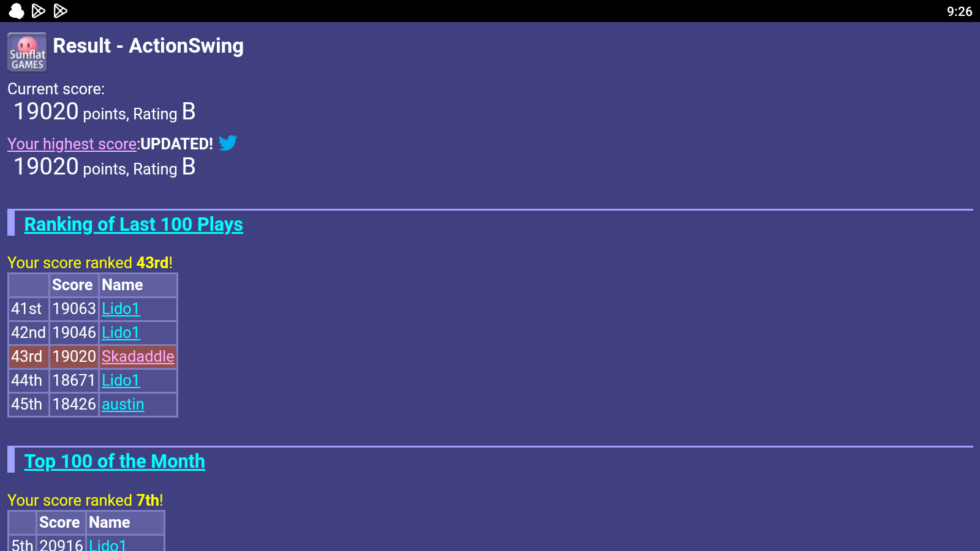This screenshot has width=980, height=551.
Task: Tap the third status bar Play Store icon
Action: pyautogui.click(x=61, y=11)
